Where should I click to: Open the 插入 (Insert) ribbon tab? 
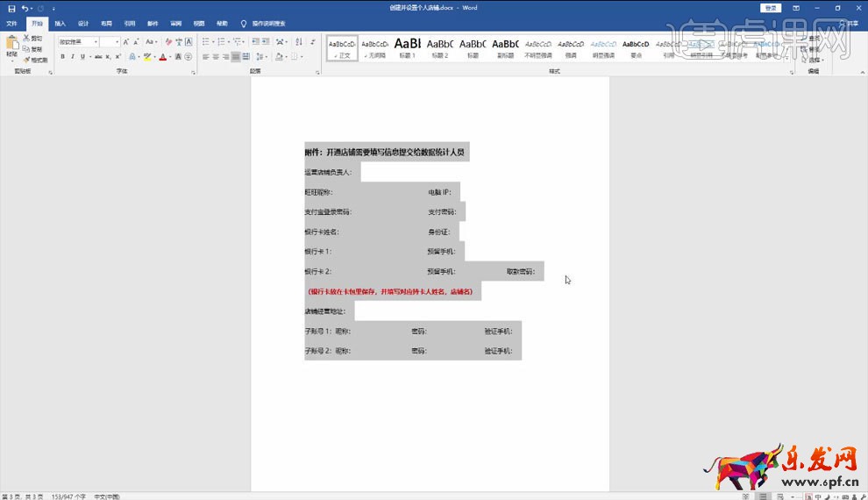pyautogui.click(x=60, y=24)
